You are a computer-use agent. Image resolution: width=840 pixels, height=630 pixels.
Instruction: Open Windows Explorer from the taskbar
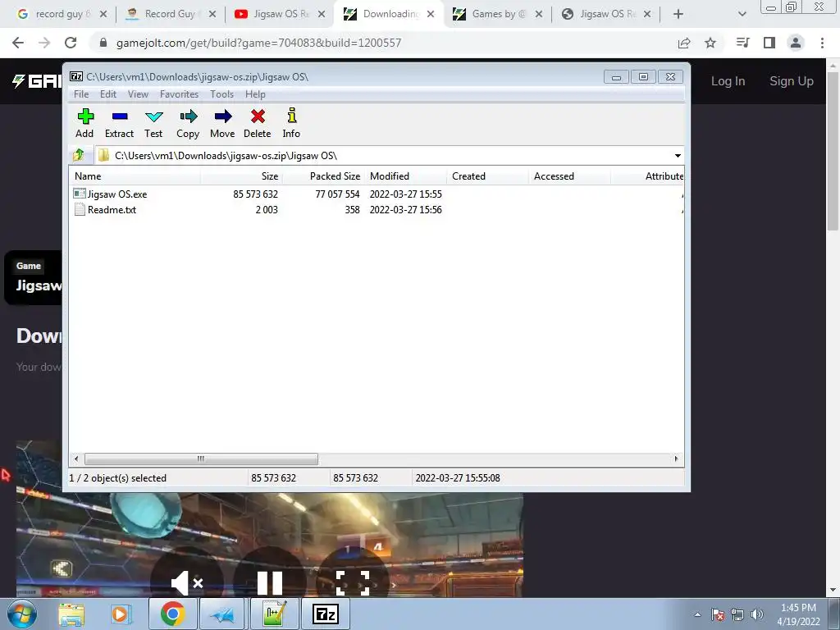coord(71,614)
